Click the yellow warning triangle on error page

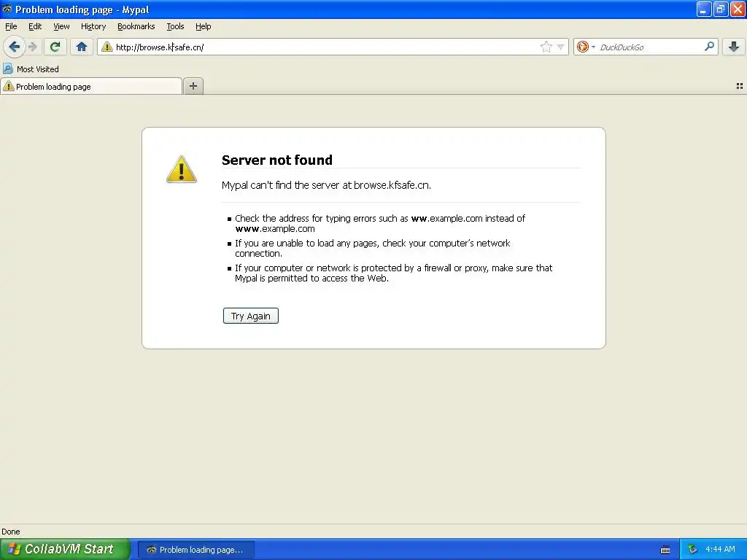pos(182,169)
